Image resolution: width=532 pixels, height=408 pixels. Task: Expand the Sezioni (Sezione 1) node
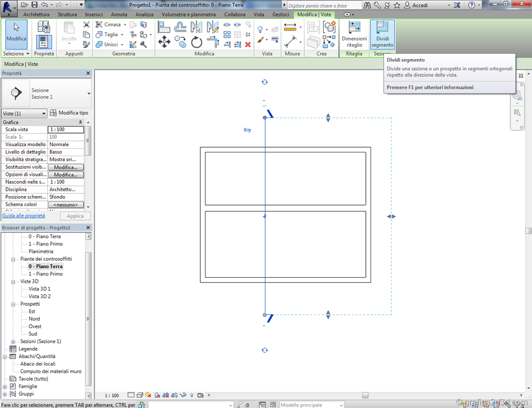click(x=14, y=342)
